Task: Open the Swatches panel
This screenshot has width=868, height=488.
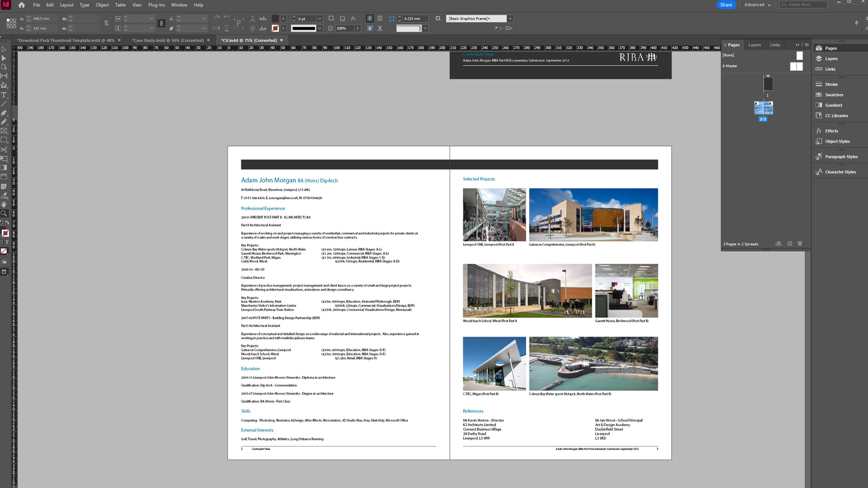Action: [x=833, y=94]
